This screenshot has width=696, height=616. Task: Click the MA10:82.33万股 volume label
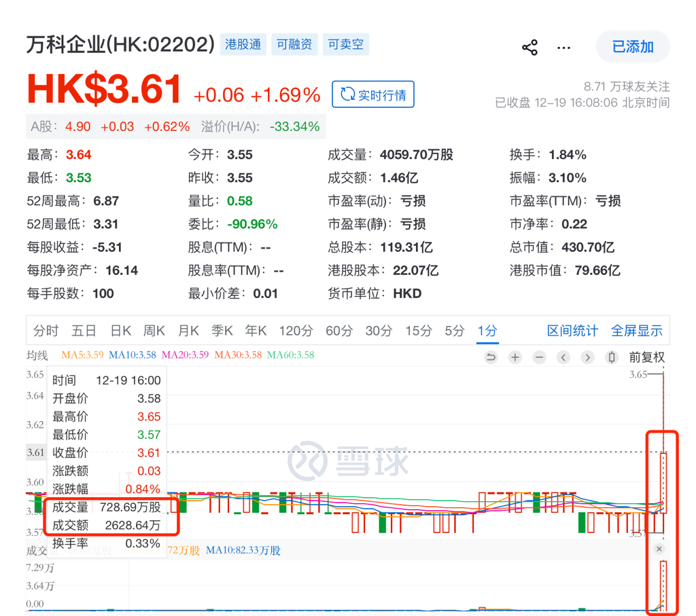tap(243, 550)
